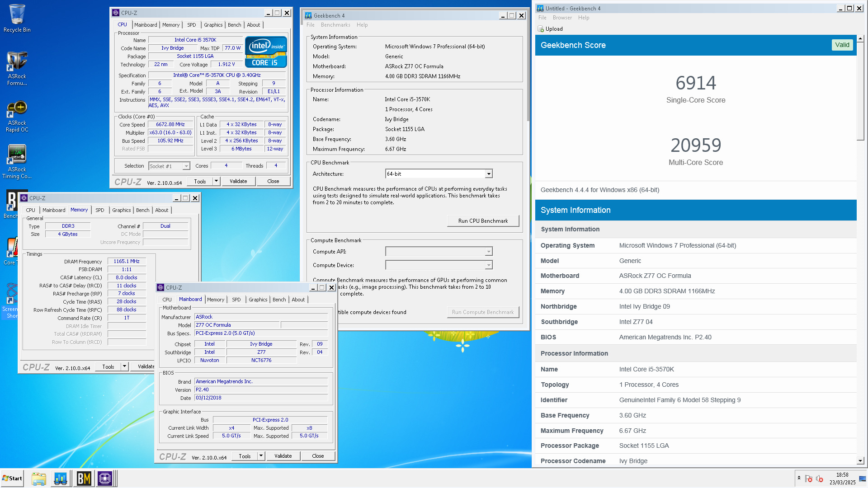
Task: Click the Geekbench 4 title bar icon
Action: (x=308, y=16)
